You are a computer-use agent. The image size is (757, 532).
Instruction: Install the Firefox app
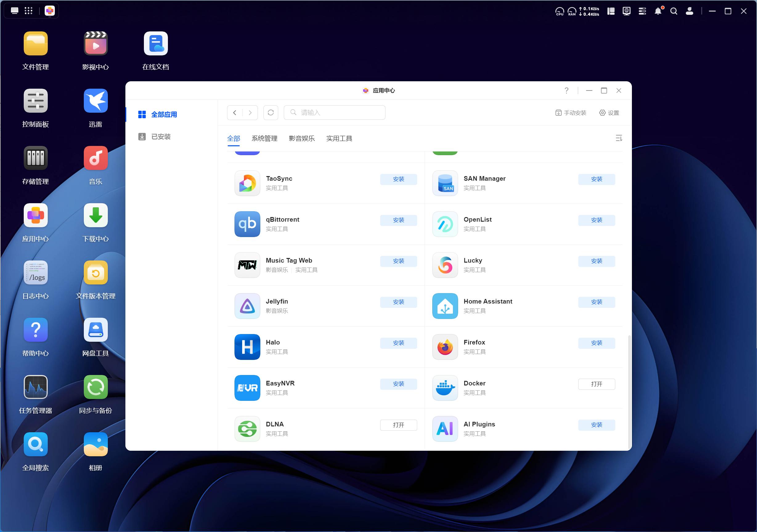click(596, 343)
